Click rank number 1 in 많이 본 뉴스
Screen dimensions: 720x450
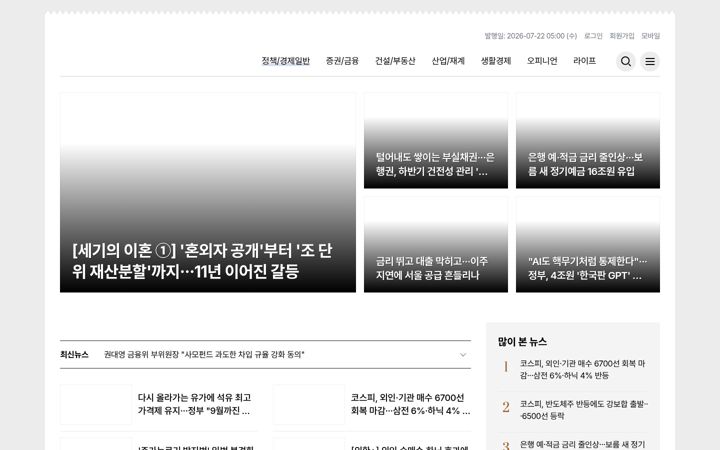(x=506, y=366)
